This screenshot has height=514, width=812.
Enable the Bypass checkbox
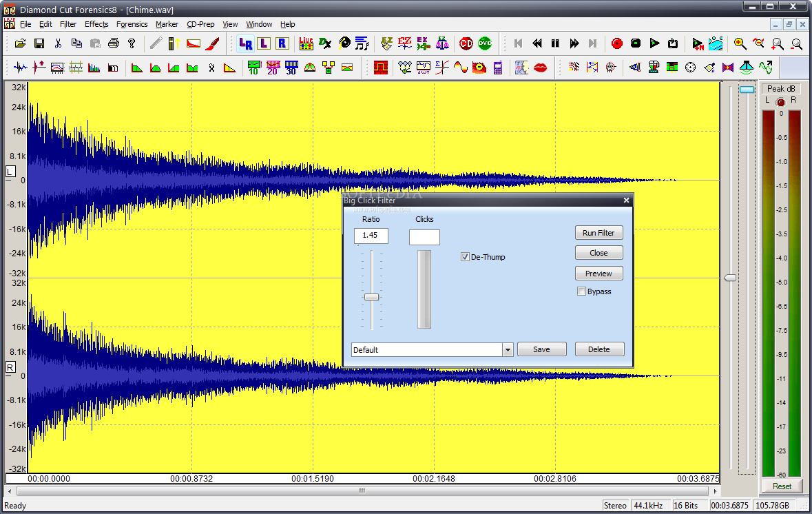581,291
